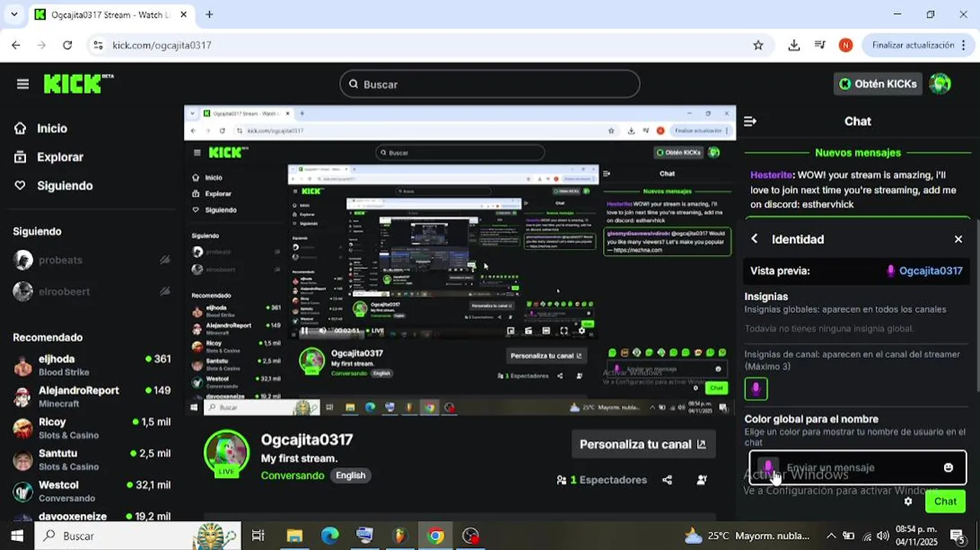Open Microsoft Edge from the taskbar
Viewport: 980px width, 550px height.
[x=330, y=535]
